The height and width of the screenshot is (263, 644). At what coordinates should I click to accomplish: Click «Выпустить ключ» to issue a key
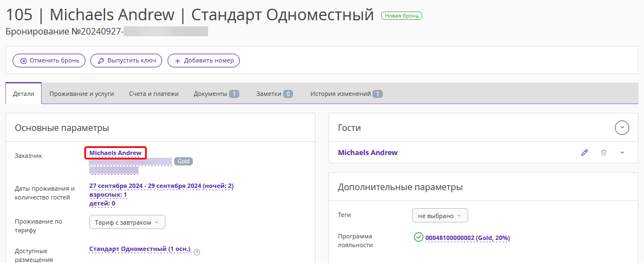tap(126, 60)
